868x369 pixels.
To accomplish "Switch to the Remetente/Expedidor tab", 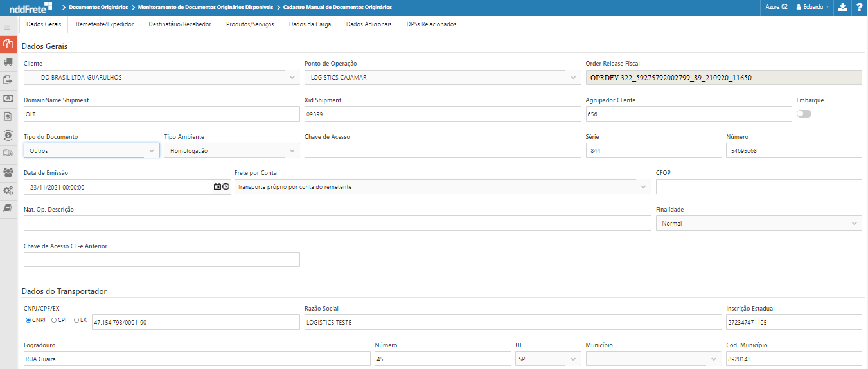I will click(x=105, y=24).
